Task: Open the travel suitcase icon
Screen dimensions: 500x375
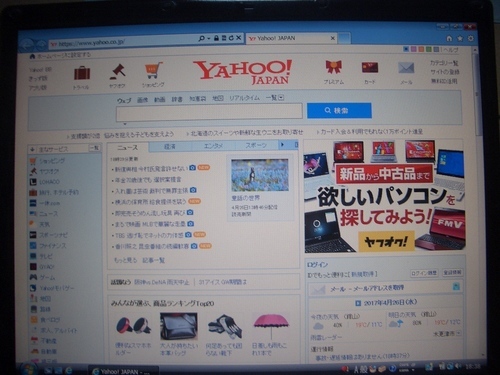Action: (82, 73)
